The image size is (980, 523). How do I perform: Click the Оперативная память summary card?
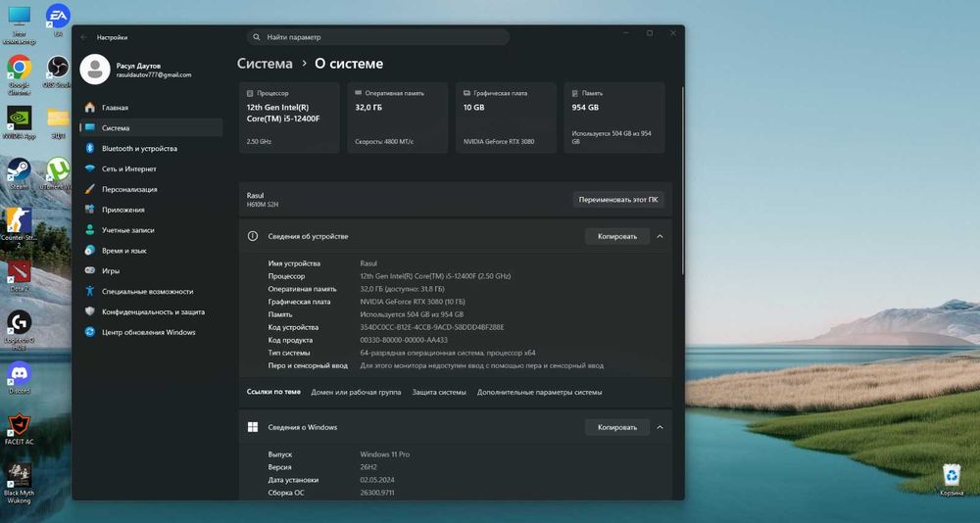398,118
